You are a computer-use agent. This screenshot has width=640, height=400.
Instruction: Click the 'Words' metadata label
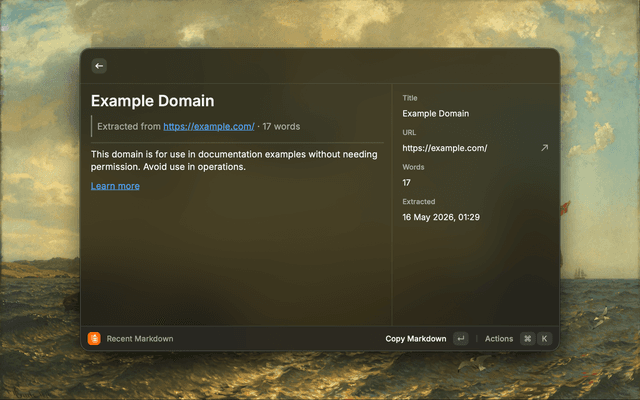[413, 167]
